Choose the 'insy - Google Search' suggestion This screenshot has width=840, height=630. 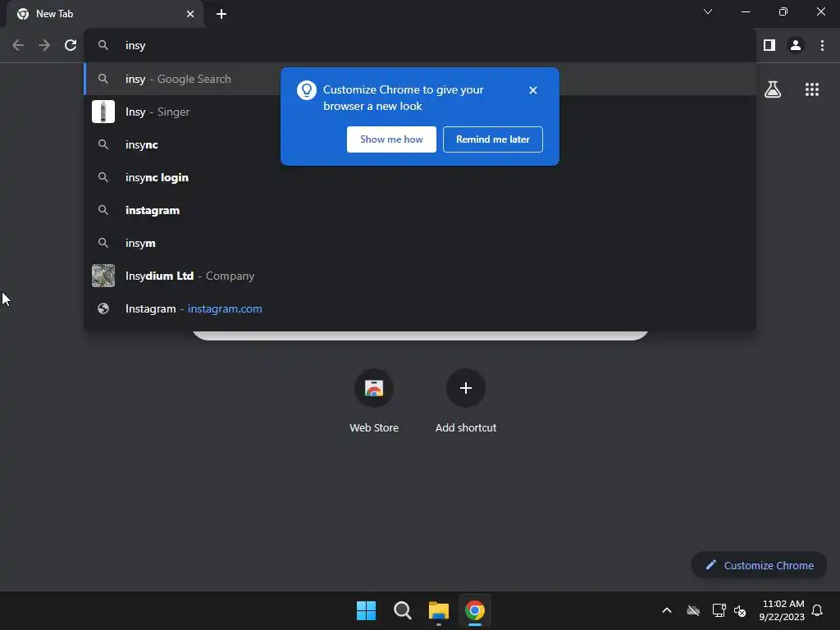pyautogui.click(x=420, y=79)
